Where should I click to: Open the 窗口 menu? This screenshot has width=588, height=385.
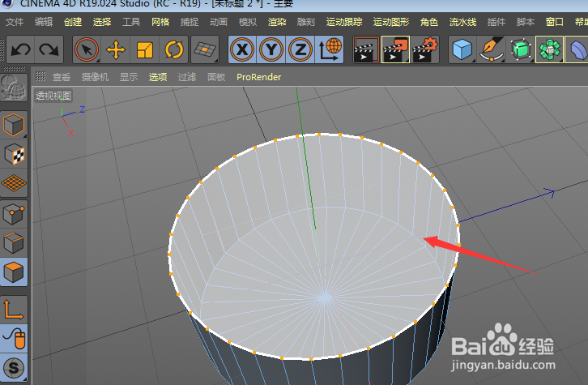(x=555, y=22)
